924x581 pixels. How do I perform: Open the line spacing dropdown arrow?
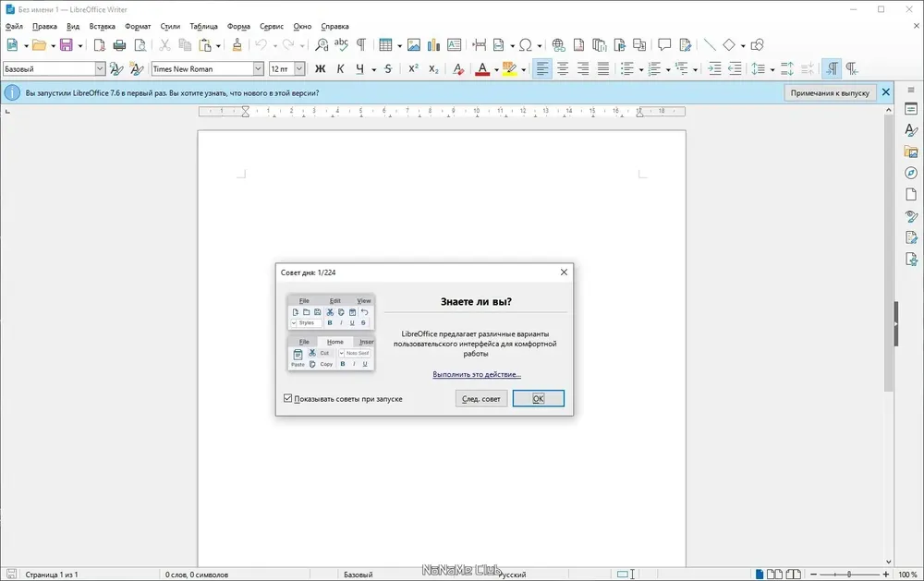(772, 69)
